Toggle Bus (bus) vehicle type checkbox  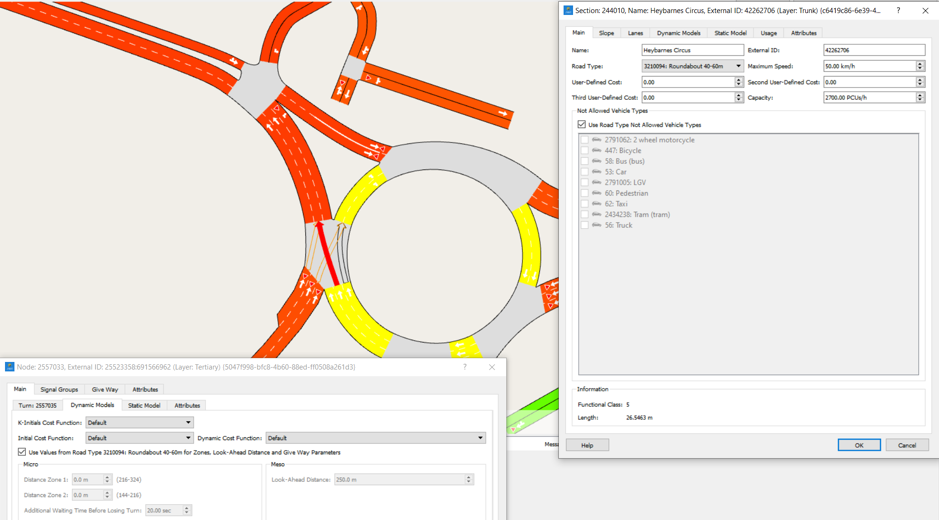click(x=584, y=161)
